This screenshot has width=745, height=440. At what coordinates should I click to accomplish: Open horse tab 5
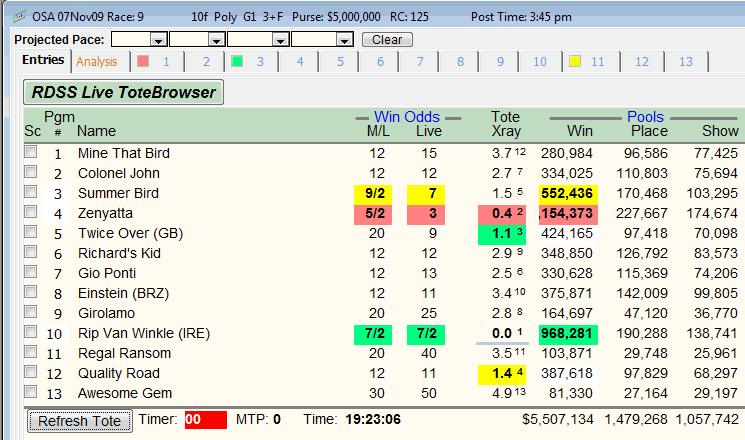coord(340,62)
